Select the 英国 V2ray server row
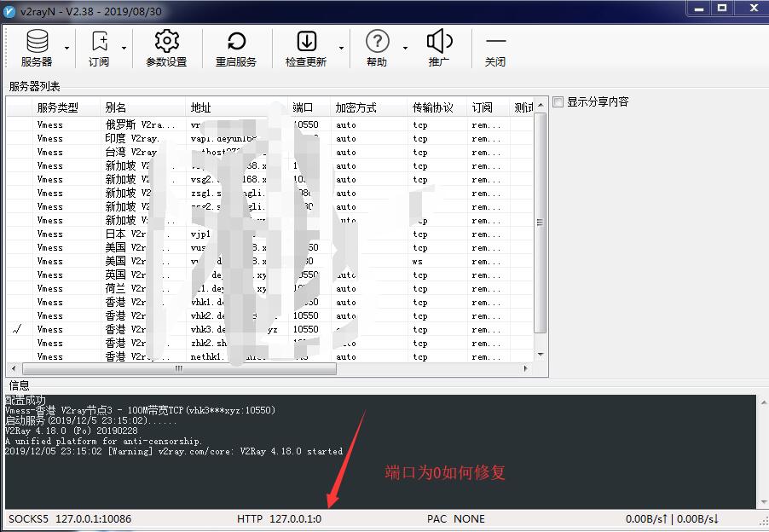The image size is (769, 532). [270, 275]
